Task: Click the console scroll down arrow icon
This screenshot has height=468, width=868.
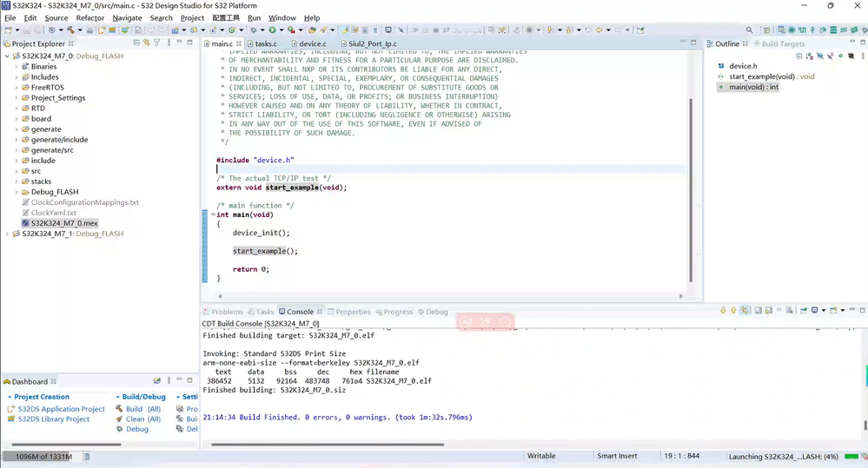Action: (x=723, y=310)
